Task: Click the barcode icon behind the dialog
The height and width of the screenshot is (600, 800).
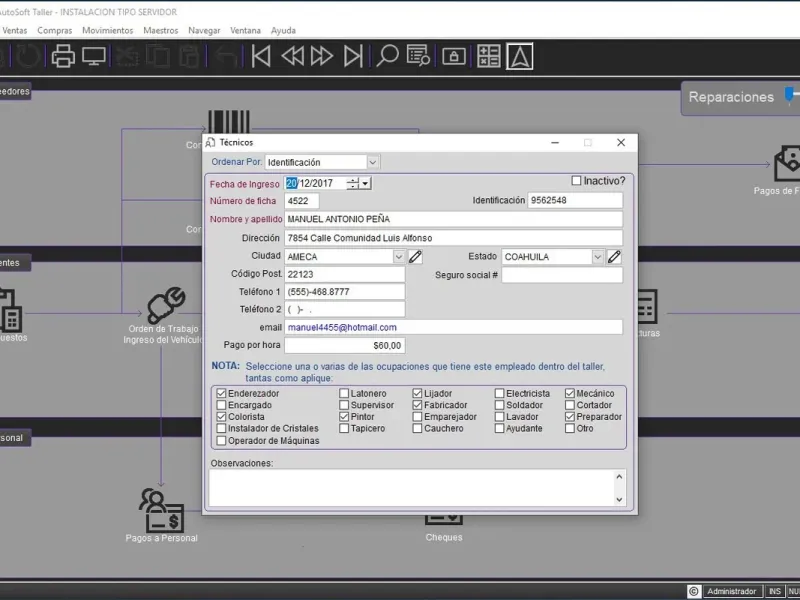Action: (229, 121)
